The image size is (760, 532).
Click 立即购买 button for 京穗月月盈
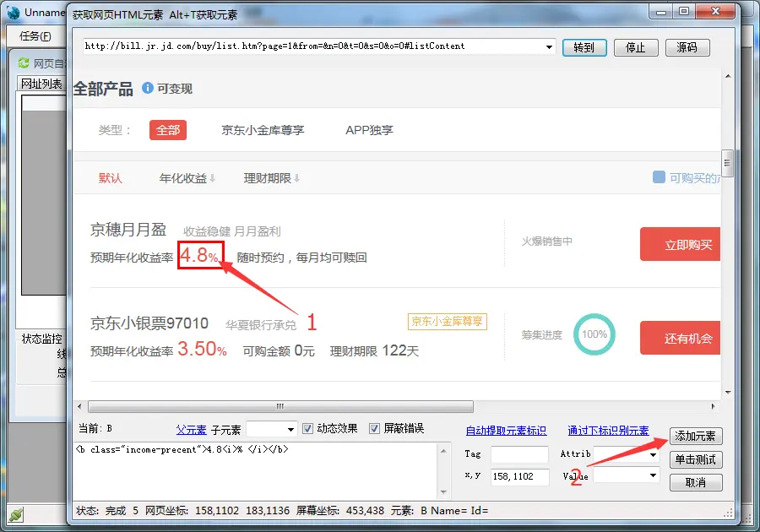tap(680, 244)
